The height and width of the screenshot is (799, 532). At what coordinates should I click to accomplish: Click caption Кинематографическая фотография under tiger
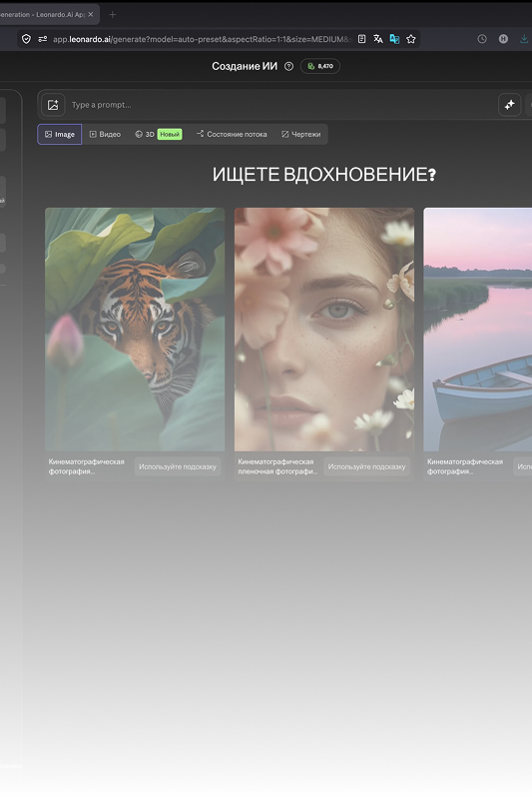[87, 466]
